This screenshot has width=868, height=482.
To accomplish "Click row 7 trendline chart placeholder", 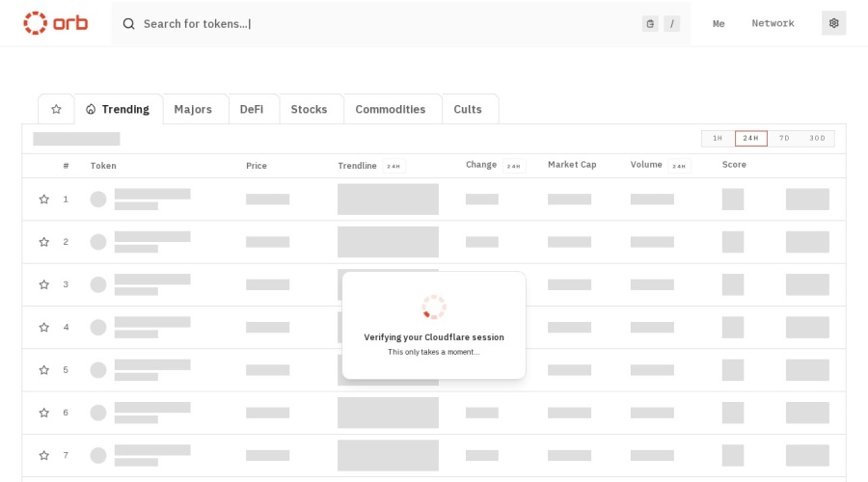I will click(x=388, y=455).
